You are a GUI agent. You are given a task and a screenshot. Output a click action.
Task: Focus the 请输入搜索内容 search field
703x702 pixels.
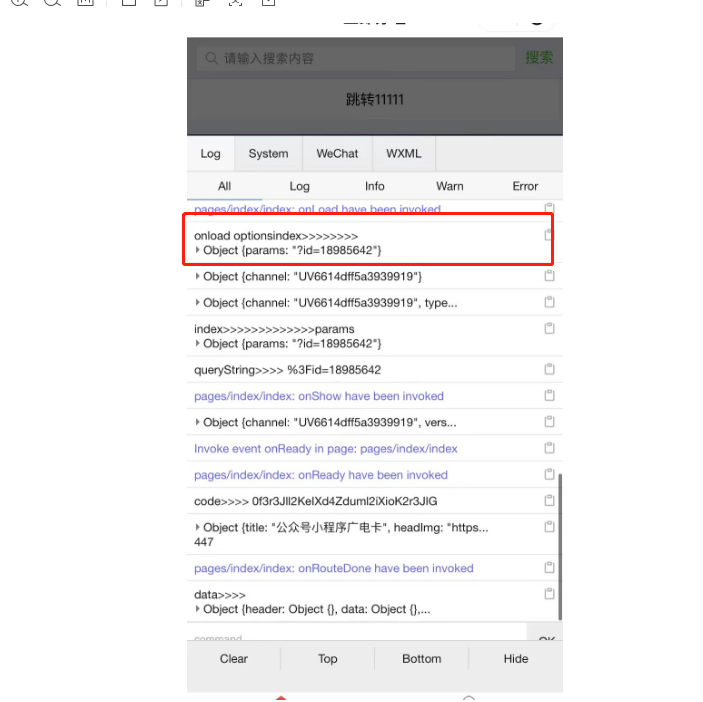tap(355, 58)
